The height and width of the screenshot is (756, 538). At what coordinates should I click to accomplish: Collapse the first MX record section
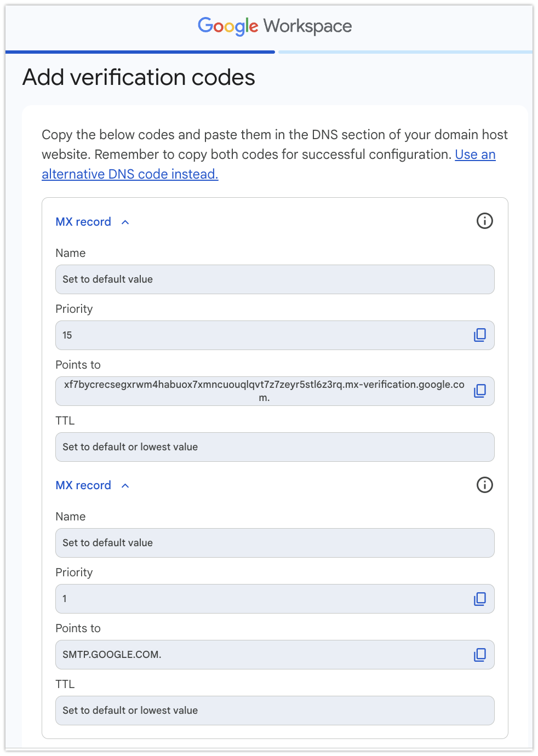click(x=125, y=222)
